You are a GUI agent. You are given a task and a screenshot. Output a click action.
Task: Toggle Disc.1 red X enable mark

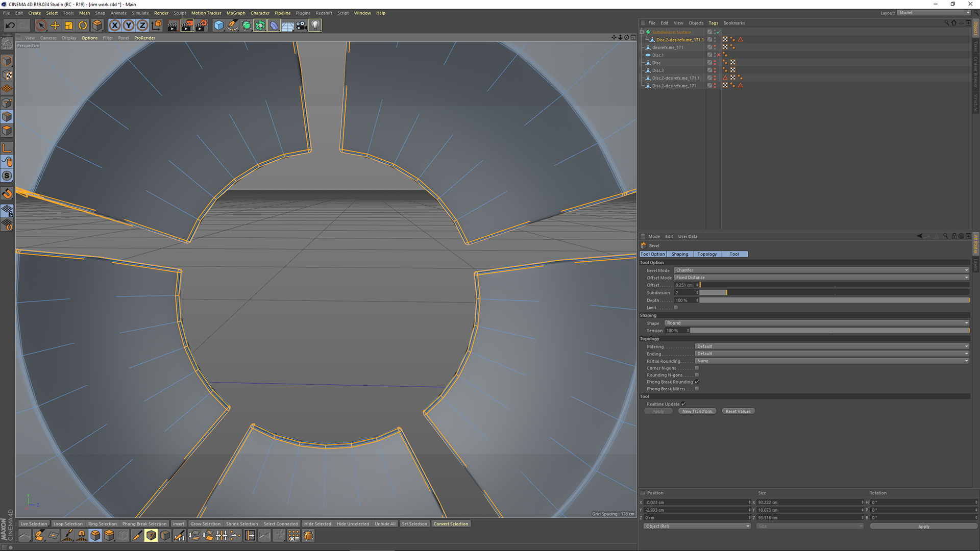coord(718,55)
